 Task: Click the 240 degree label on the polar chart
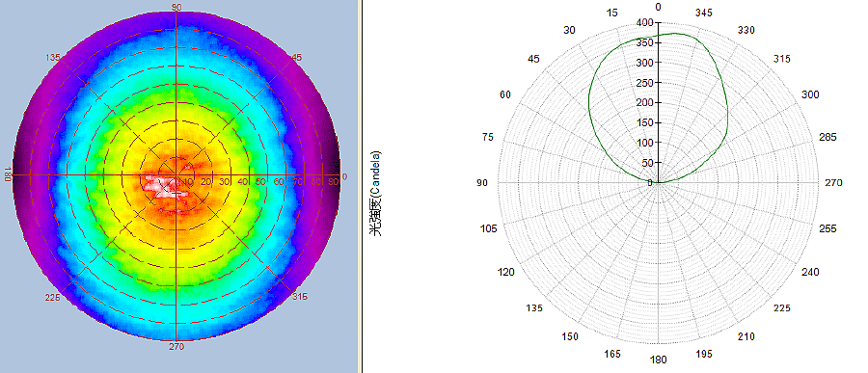point(811,272)
